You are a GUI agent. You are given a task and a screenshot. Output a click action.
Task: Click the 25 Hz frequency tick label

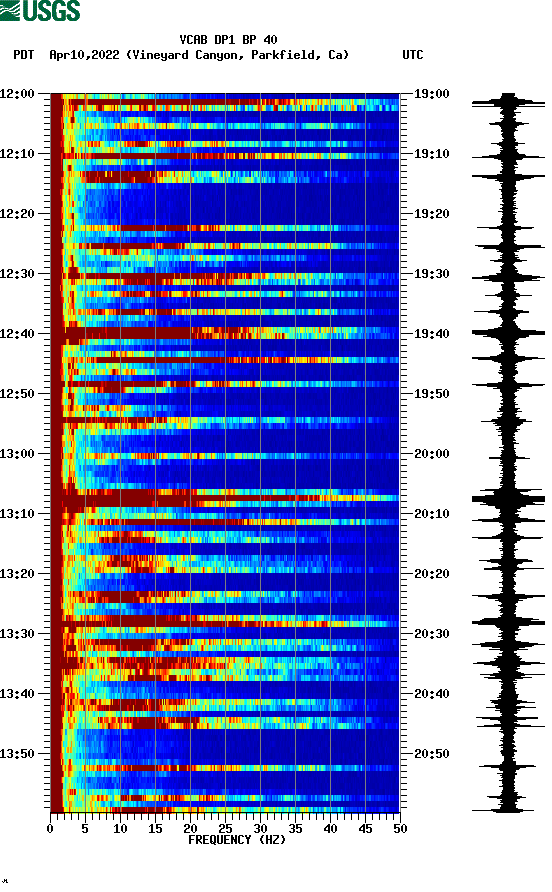225,829
